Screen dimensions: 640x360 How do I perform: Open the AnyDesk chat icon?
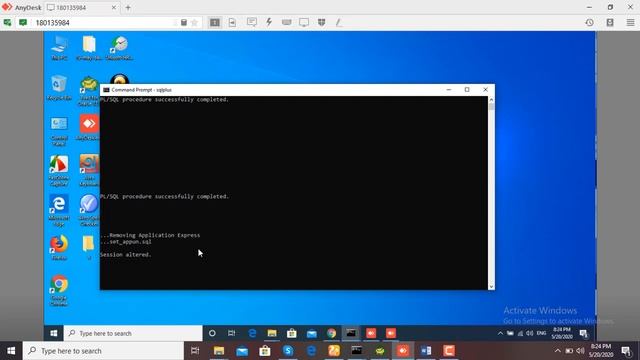point(252,22)
